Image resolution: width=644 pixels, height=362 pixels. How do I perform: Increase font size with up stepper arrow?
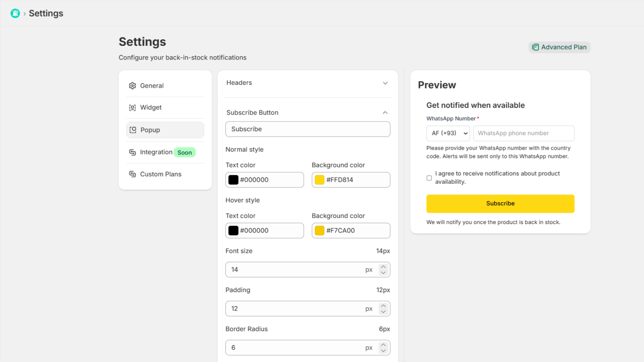click(x=383, y=267)
